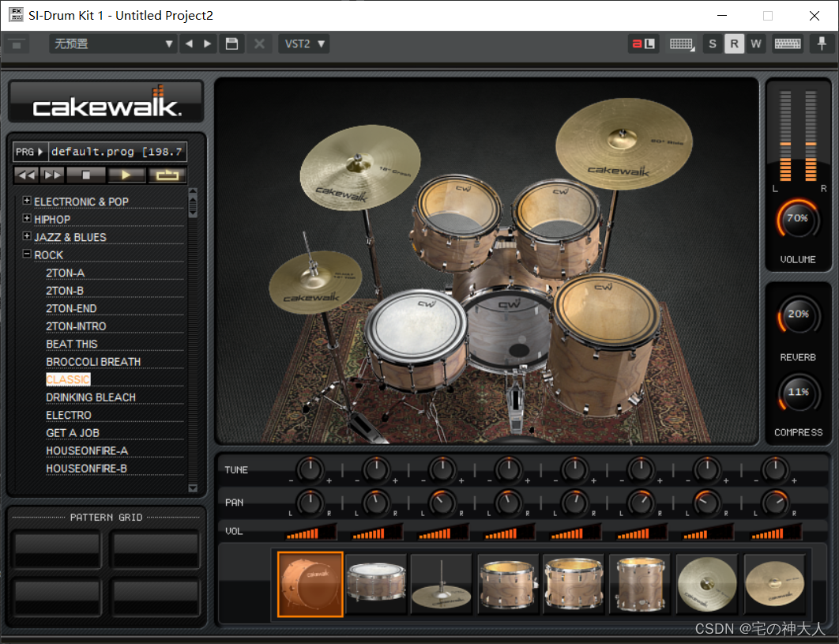
Task: Click the snare drum in the kit view
Action: [x=416, y=341]
